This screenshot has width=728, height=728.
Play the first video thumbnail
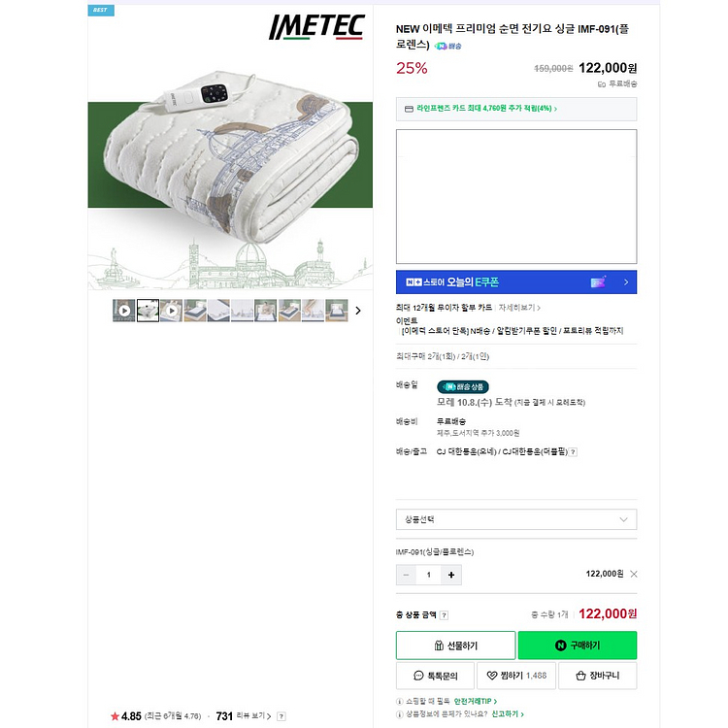click(124, 311)
